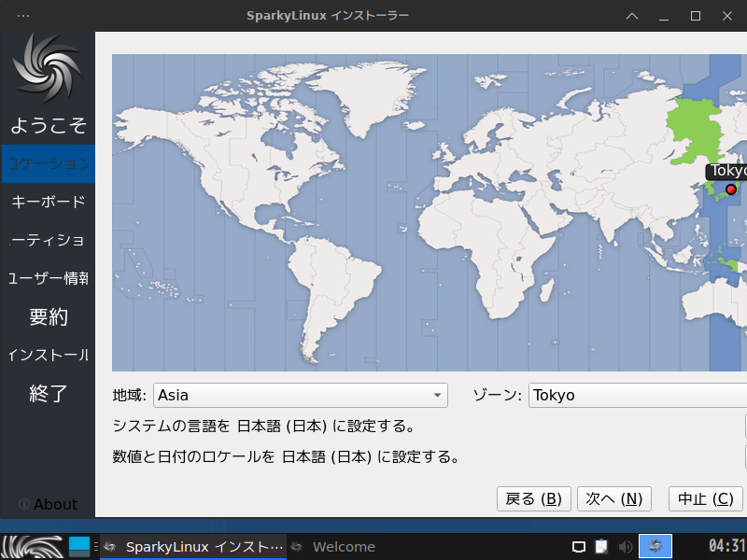Click the upward chevron button in title bar

tap(632, 16)
